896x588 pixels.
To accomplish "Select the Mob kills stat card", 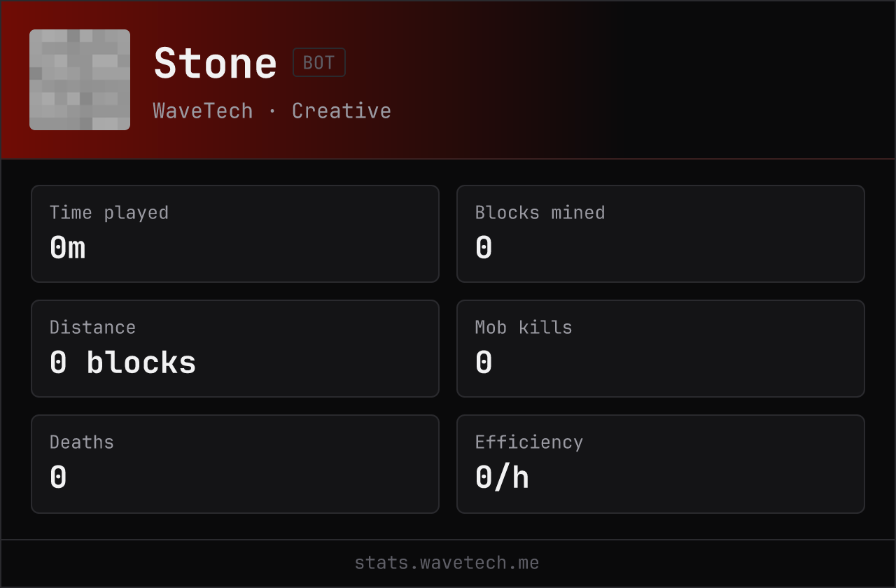I will coord(661,349).
